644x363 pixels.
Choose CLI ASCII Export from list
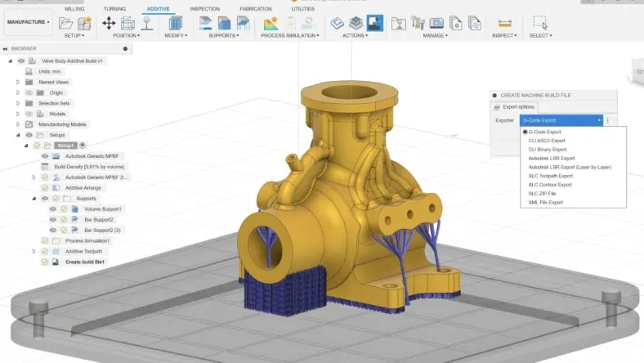[547, 141]
